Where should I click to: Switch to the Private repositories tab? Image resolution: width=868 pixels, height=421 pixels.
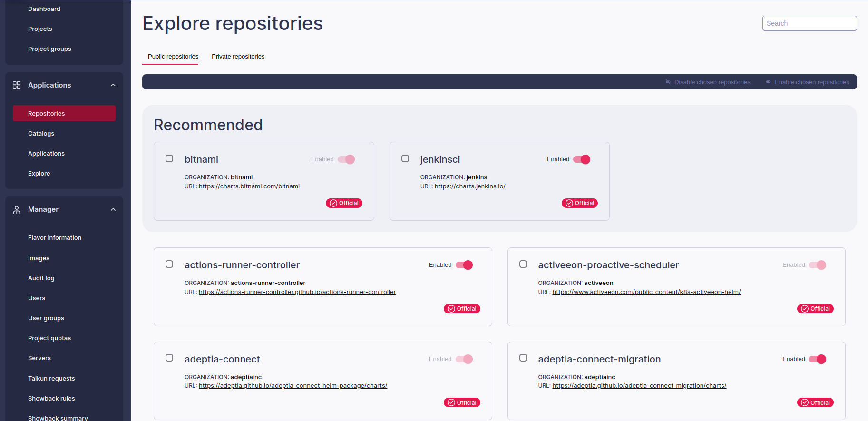click(x=238, y=57)
